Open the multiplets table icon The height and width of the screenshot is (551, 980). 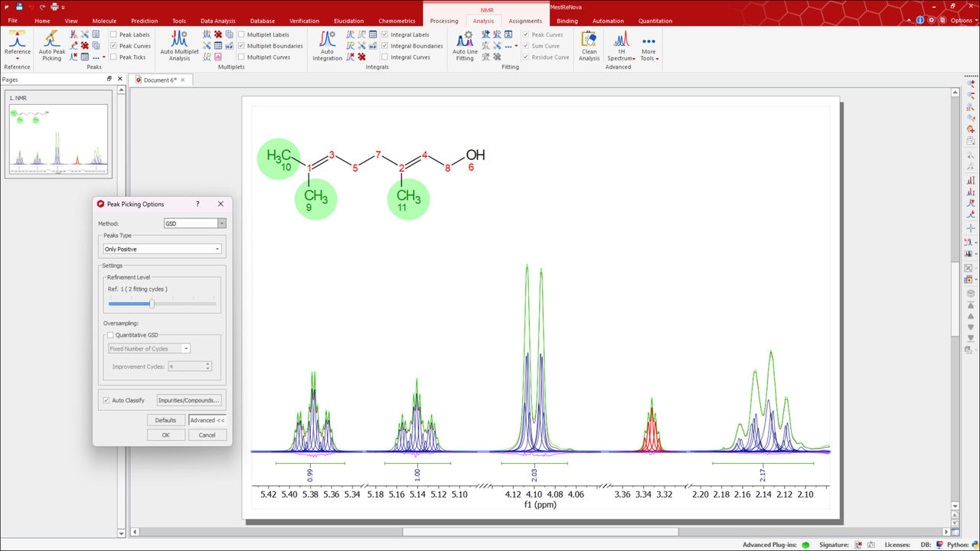pyautogui.click(x=218, y=46)
